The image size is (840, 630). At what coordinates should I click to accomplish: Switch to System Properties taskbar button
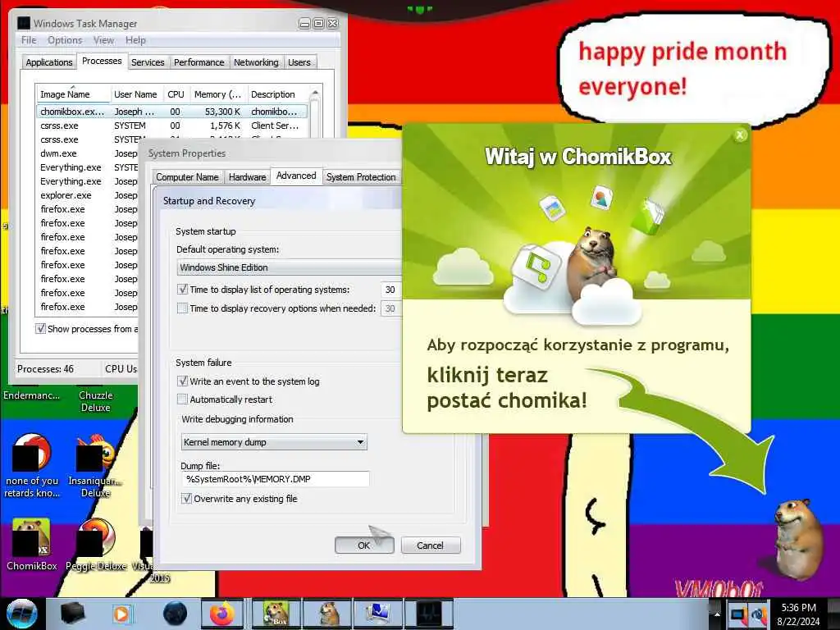(x=377, y=614)
